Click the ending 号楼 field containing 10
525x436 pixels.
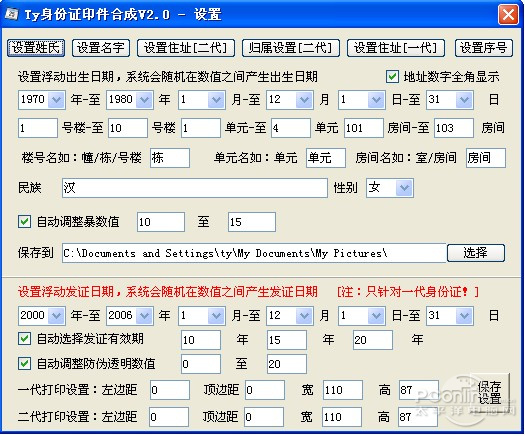point(128,128)
